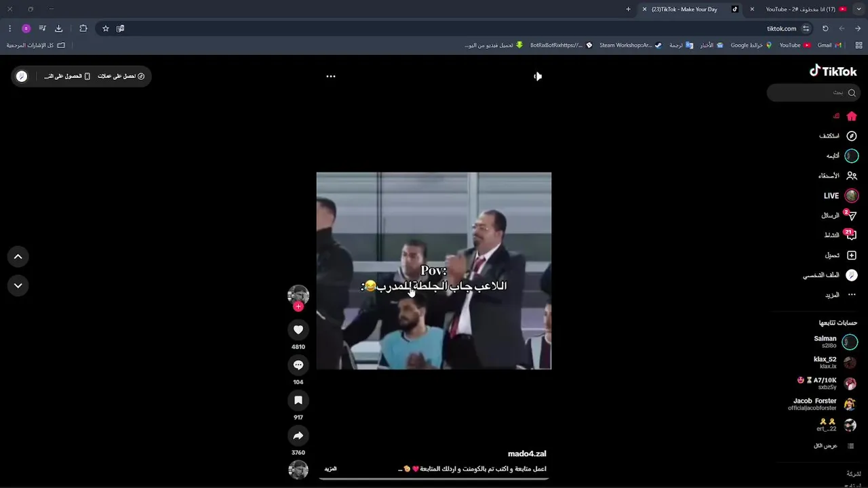Open the Gmail bookmark
This screenshot has width=868, height=488.
[x=829, y=45]
